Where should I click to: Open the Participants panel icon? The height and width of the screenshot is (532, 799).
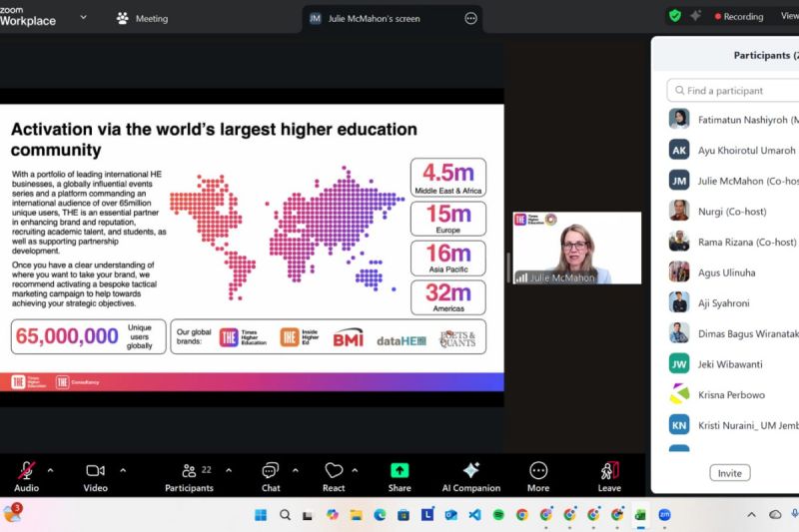coord(189,470)
